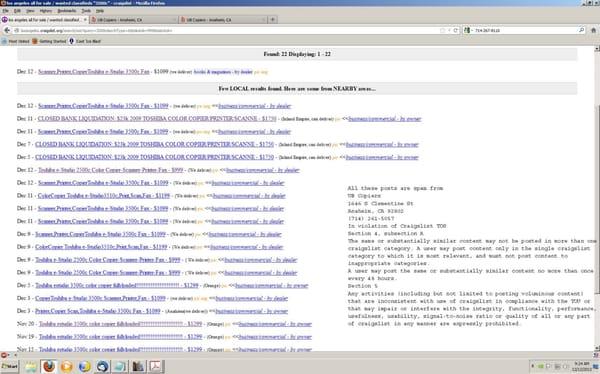Open Most Visited bookmarks folder

(x=15, y=41)
